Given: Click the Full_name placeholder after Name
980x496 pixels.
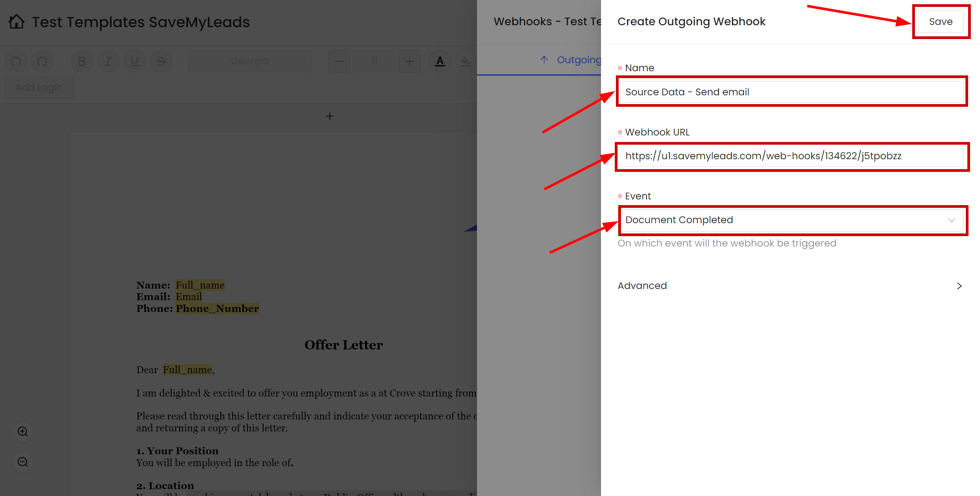Looking at the screenshot, I should coord(200,285).
